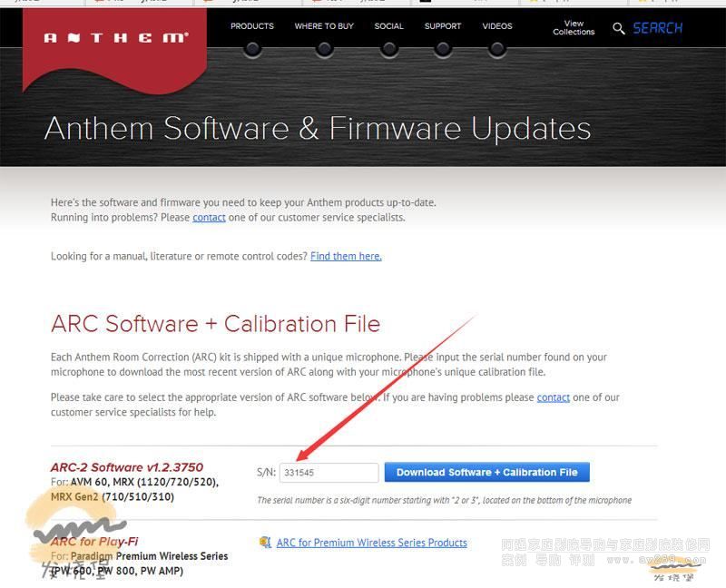Click View Collections in the header
The image size is (726, 588).
[x=574, y=28]
